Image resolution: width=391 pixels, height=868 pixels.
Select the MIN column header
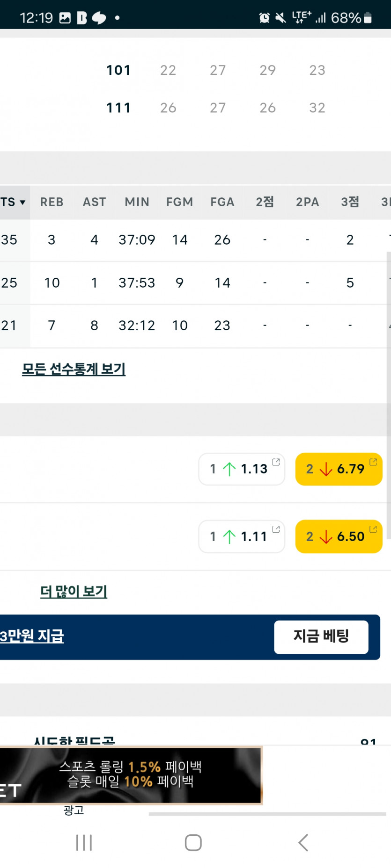click(x=137, y=202)
